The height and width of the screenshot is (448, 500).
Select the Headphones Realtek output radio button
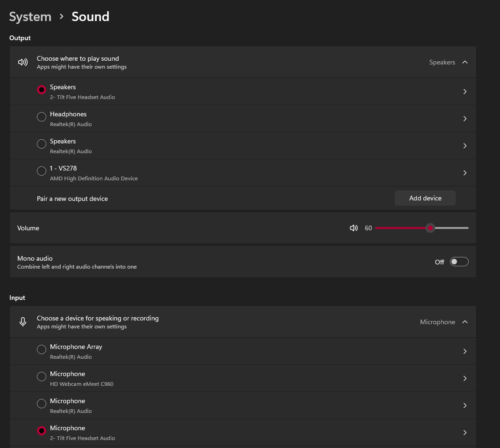(x=42, y=117)
